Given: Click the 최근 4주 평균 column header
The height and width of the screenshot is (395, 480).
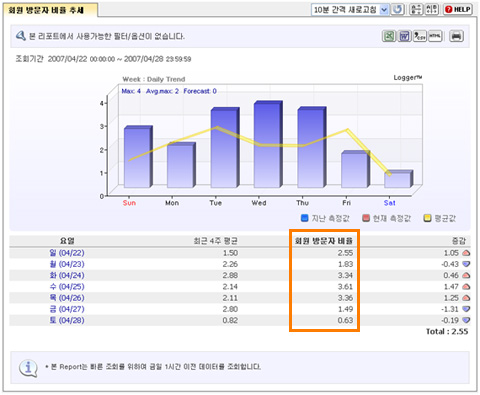Looking at the screenshot, I should [215, 241].
